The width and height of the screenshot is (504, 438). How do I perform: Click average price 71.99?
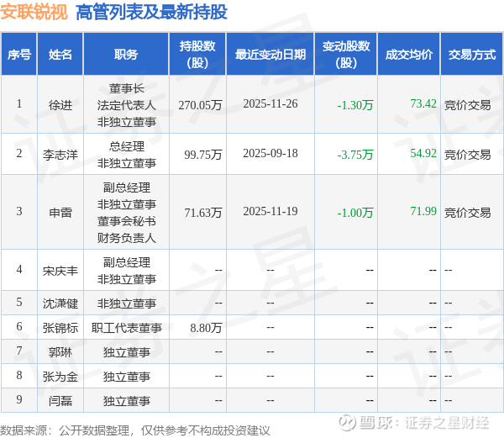[423, 211]
